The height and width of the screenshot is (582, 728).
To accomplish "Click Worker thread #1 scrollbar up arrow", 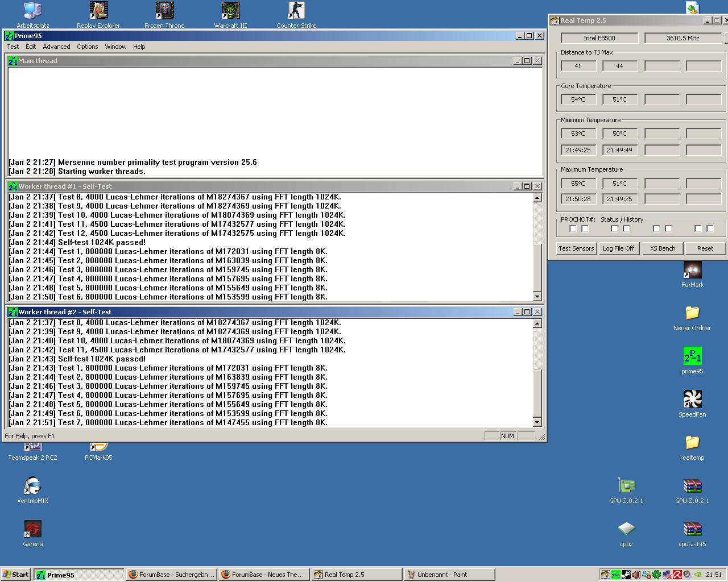I will [x=537, y=198].
